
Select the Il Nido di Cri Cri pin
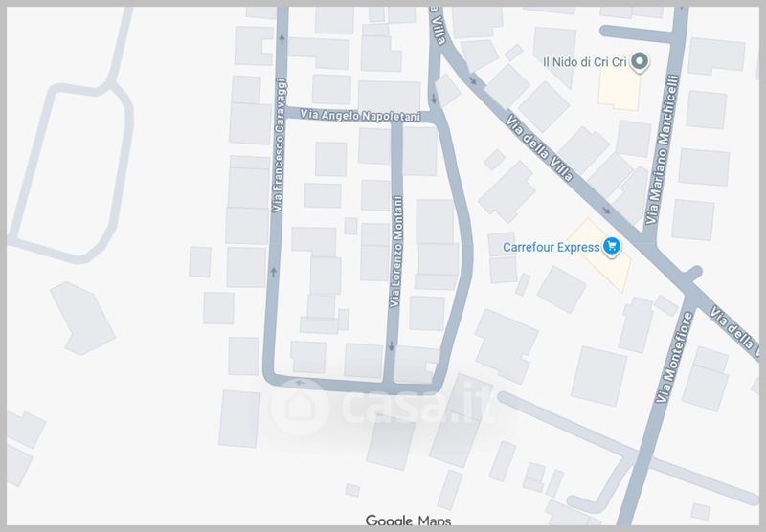coord(639,62)
